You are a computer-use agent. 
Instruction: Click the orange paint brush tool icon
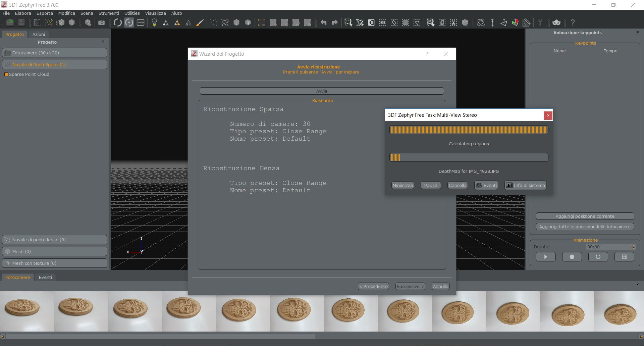tap(200, 22)
